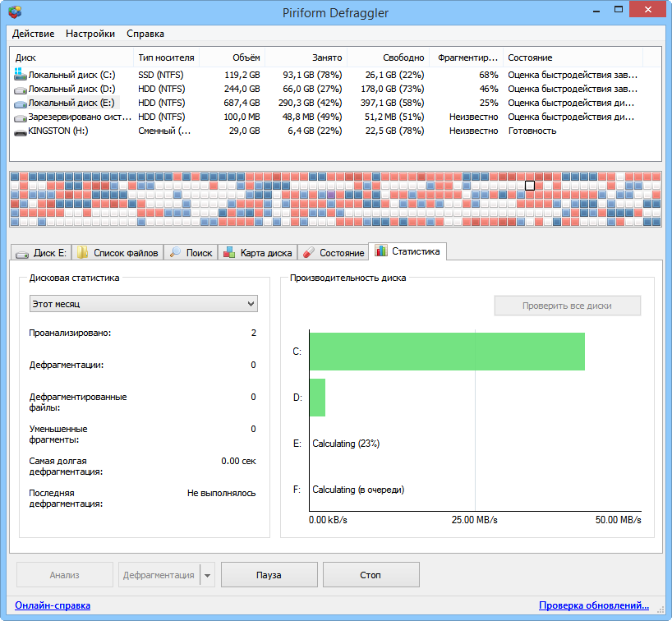Viewport: 672px width, 621px height.
Task: Click the 119,2 GB size cell
Action: coord(242,75)
